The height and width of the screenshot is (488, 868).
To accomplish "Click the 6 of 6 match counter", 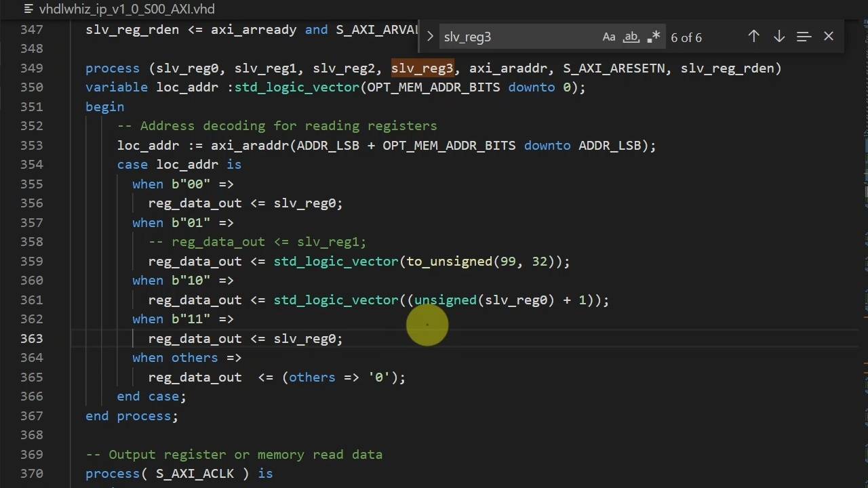I will click(686, 37).
